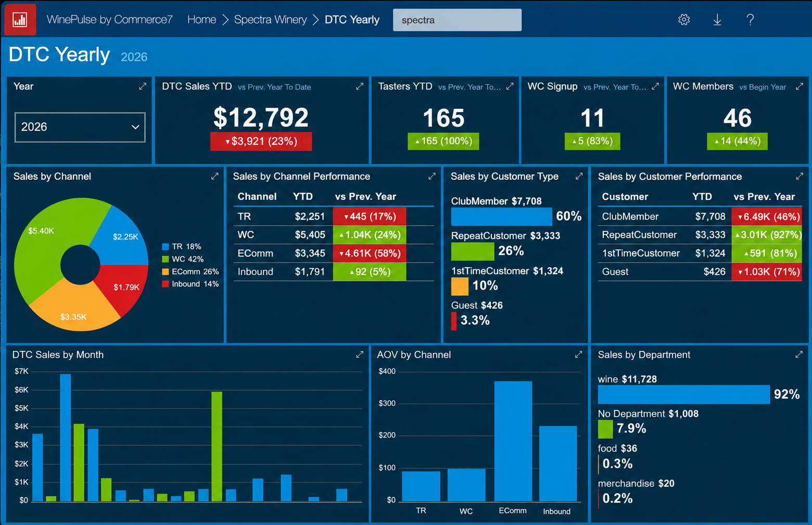Expand the Tasters YTD panel
812x525 pixels.
tap(510, 86)
